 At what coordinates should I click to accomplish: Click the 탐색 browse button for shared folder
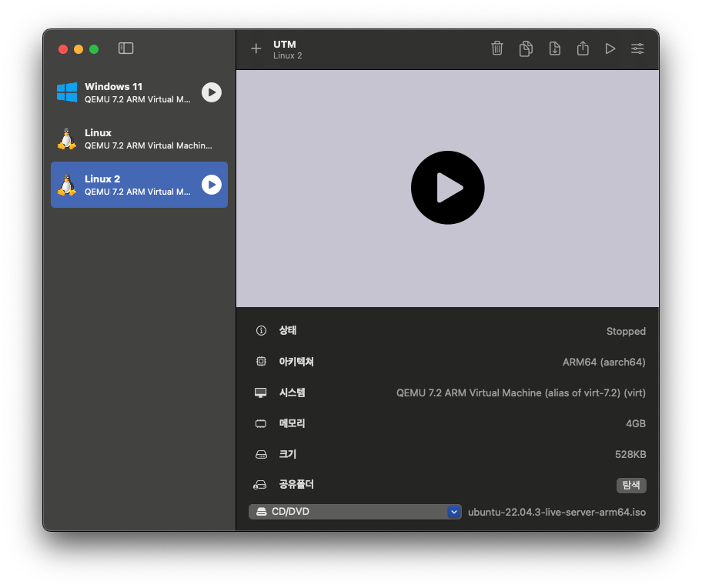tap(631, 485)
